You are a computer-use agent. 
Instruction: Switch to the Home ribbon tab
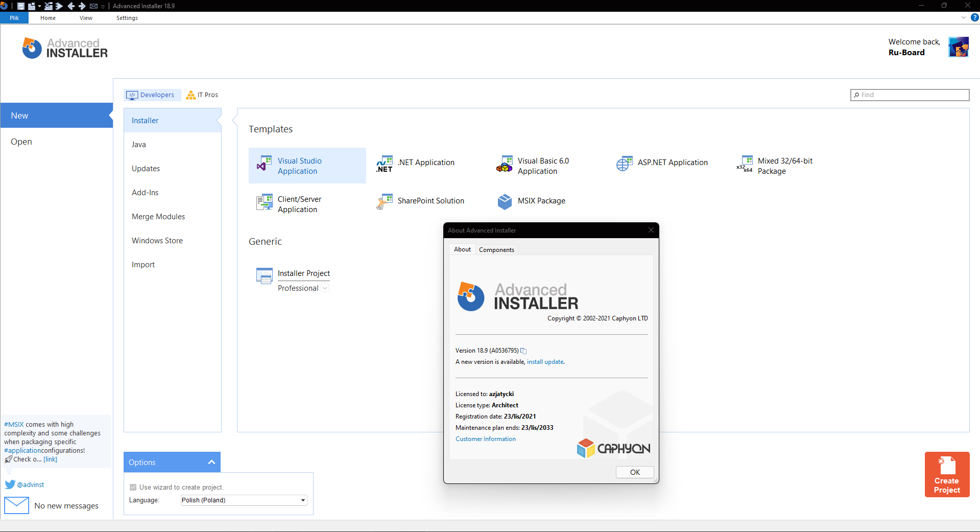pyautogui.click(x=48, y=18)
